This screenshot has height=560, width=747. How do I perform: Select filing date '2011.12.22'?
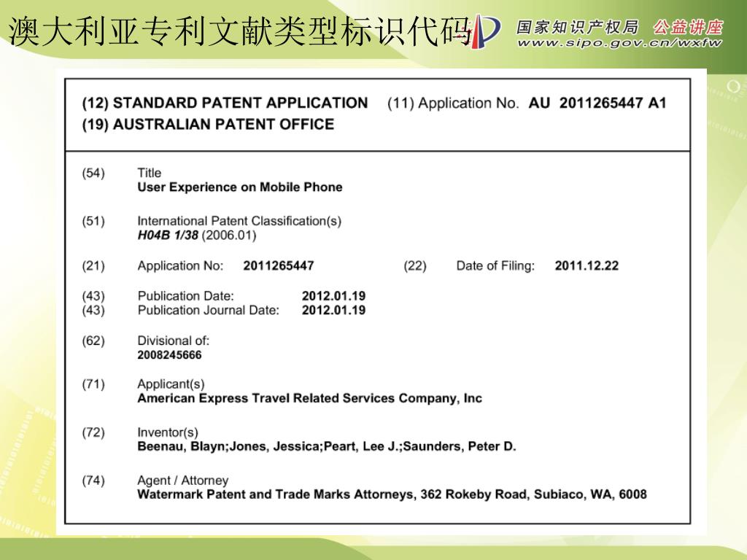pyautogui.click(x=587, y=265)
